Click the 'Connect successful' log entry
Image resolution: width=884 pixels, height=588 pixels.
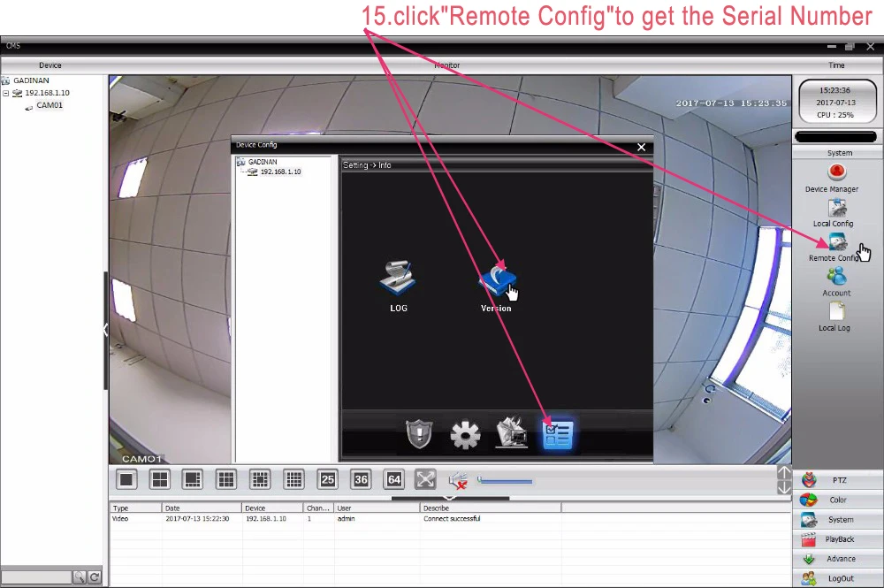(452, 519)
